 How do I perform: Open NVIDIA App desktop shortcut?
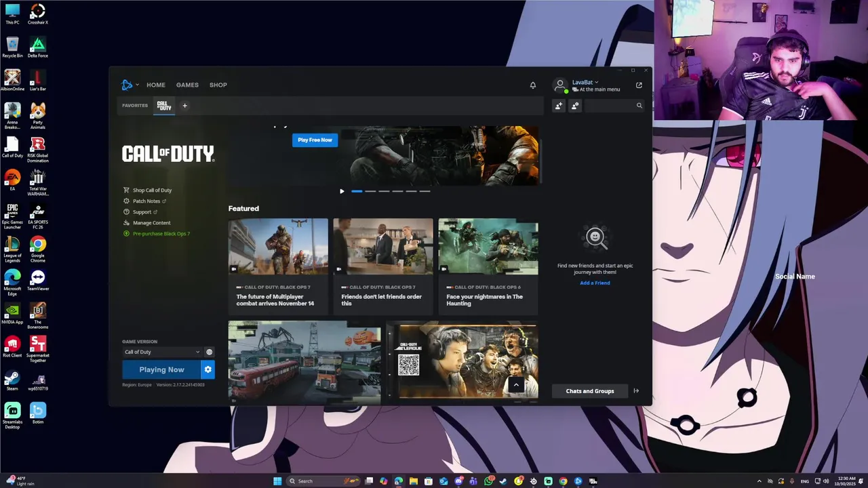click(x=12, y=314)
